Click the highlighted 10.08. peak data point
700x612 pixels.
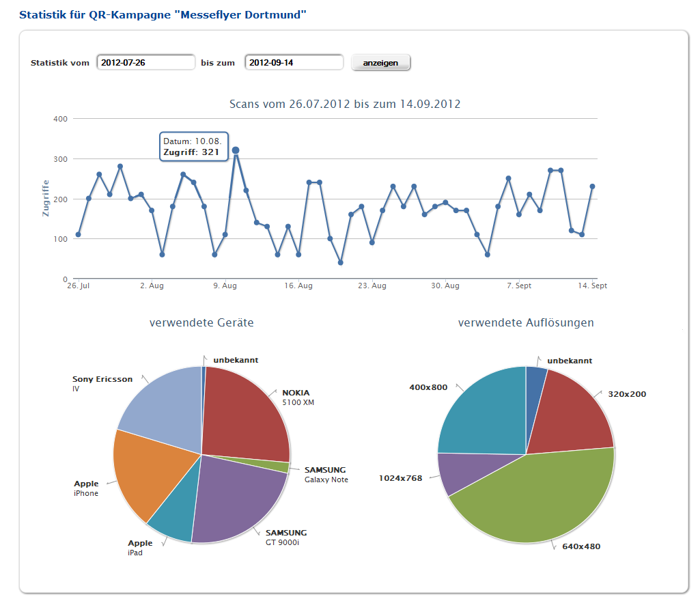pyautogui.click(x=236, y=150)
